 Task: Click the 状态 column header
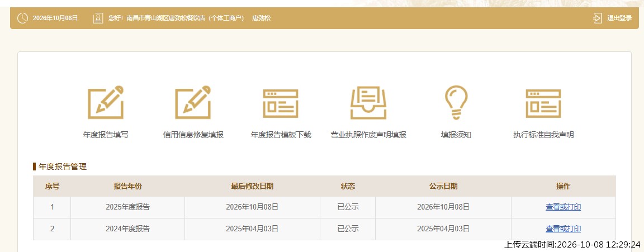coord(348,186)
